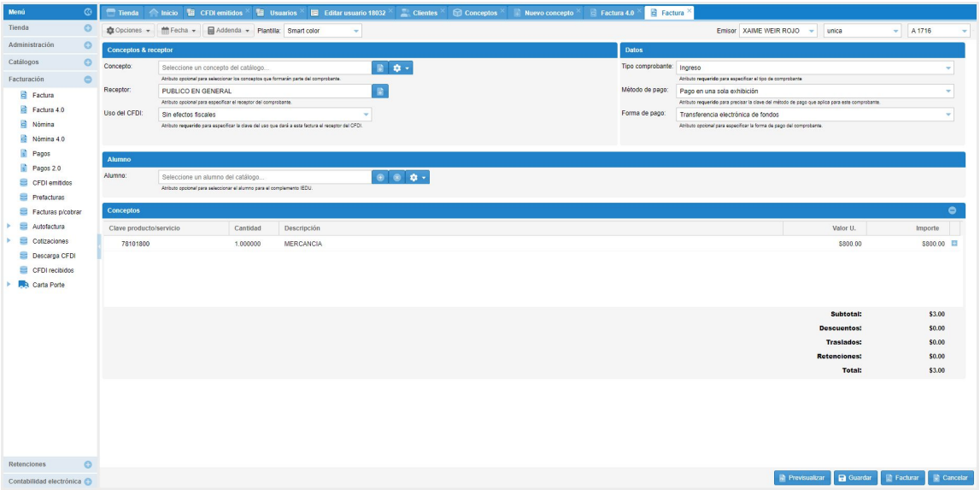This screenshot has height=490, width=980.
Task: Collapse the Facturación sidebar section
Action: pyautogui.click(x=88, y=80)
